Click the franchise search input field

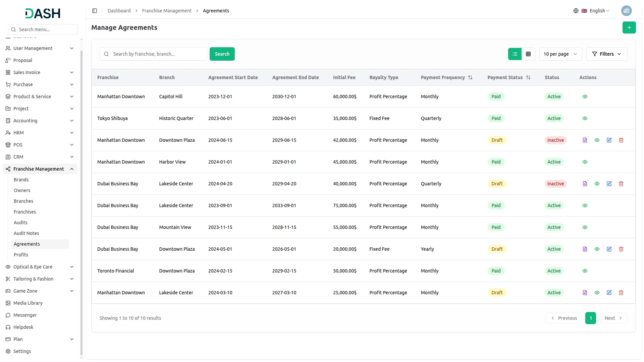(158, 54)
